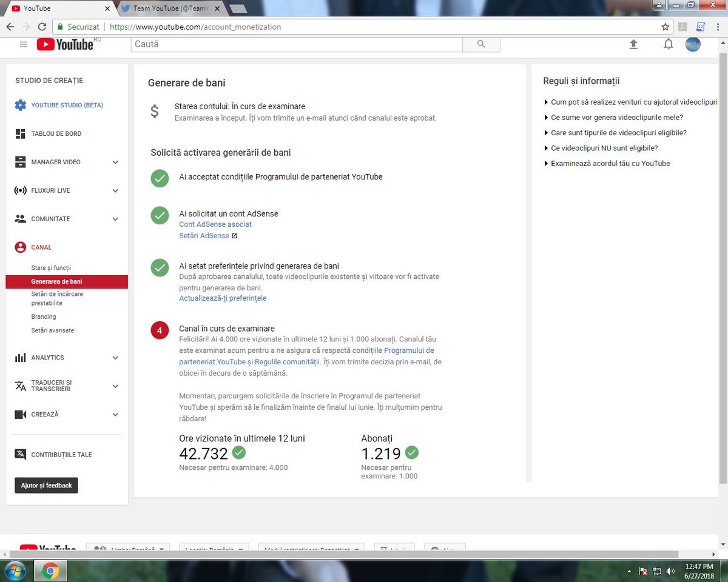Open condițiile Programului de parteneriat YouTube link

306,356
